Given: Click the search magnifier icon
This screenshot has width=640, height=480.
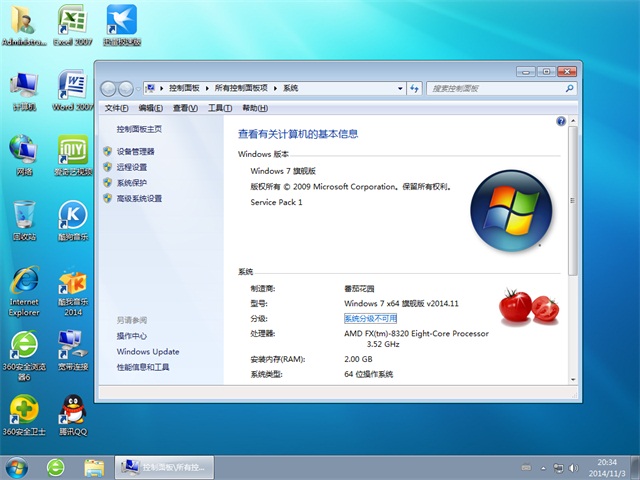Looking at the screenshot, I should point(569,88).
